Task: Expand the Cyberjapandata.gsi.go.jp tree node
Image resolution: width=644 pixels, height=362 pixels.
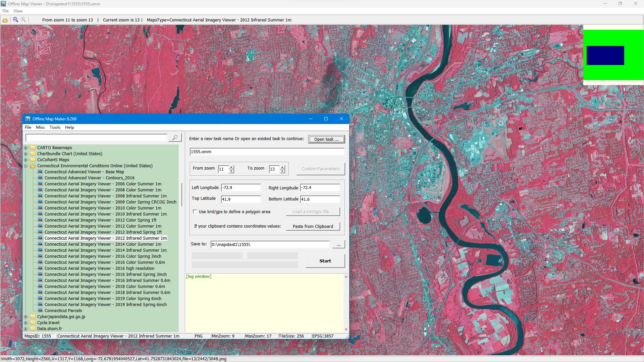Action: tap(26, 316)
